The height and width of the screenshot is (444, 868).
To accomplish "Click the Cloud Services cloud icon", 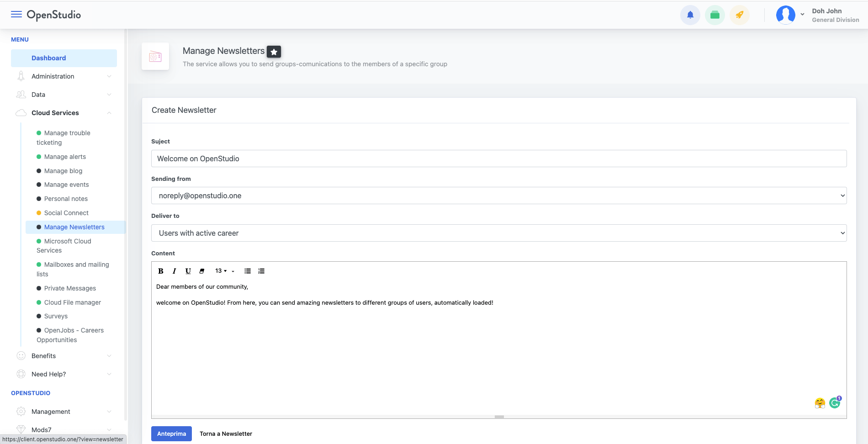I will point(21,113).
